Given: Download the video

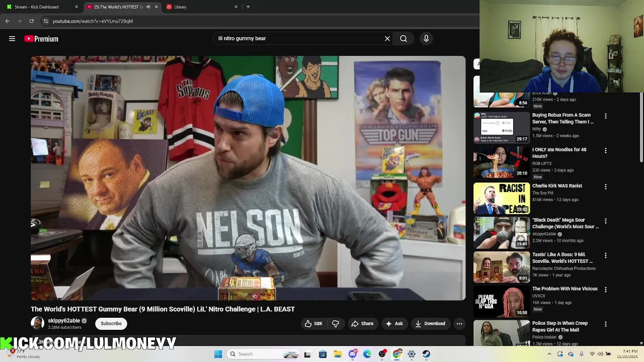Looking at the screenshot, I should tap(430, 324).
